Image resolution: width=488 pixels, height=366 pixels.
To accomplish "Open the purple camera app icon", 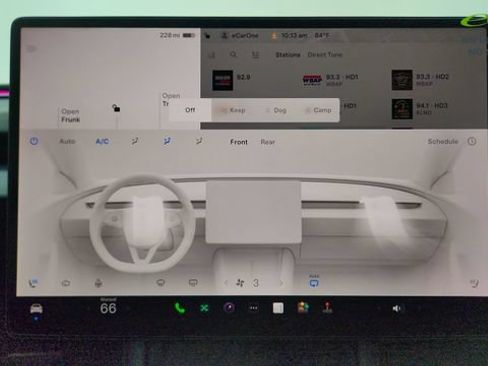I will (x=229, y=308).
